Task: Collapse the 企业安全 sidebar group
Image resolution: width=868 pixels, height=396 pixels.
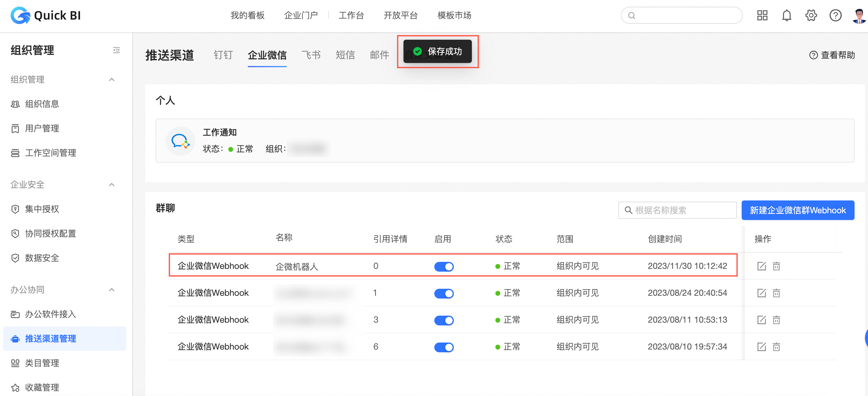Action: point(112,185)
